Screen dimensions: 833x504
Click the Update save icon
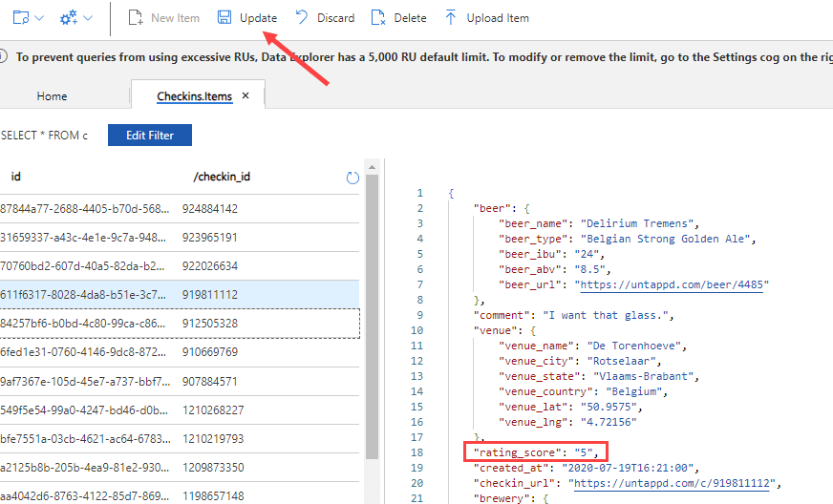(224, 18)
